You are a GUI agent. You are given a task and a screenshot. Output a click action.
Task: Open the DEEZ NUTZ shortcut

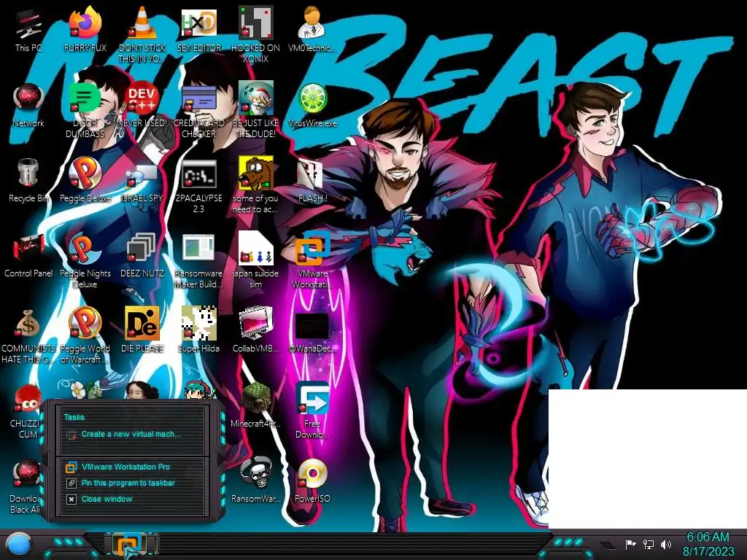tap(142, 256)
